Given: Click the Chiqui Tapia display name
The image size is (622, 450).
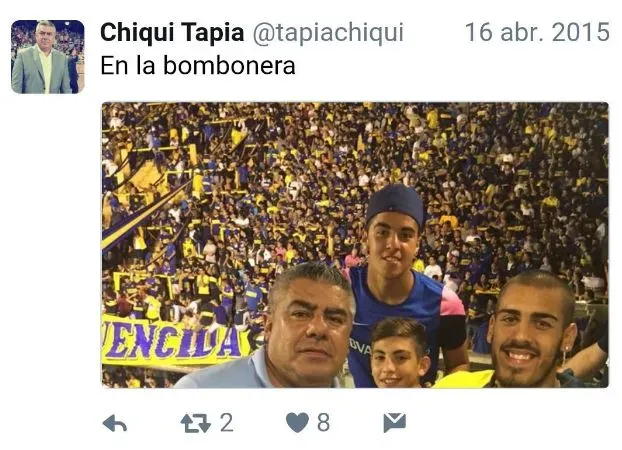Looking at the screenshot, I should coord(172,32).
